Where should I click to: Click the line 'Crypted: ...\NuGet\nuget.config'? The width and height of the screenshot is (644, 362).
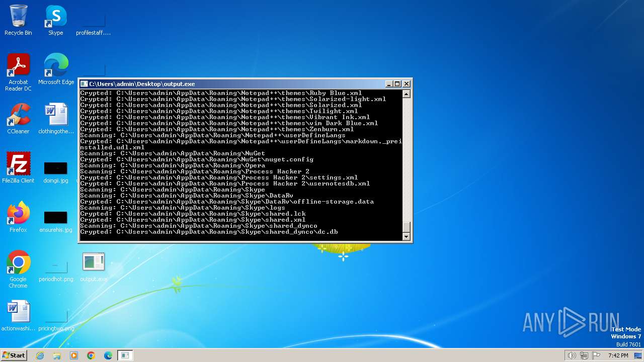pos(197,159)
